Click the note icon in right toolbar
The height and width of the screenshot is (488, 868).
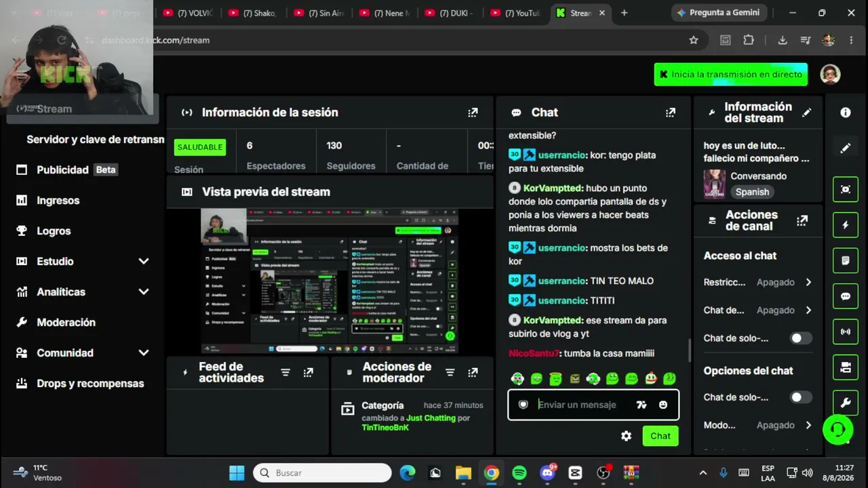click(x=846, y=260)
